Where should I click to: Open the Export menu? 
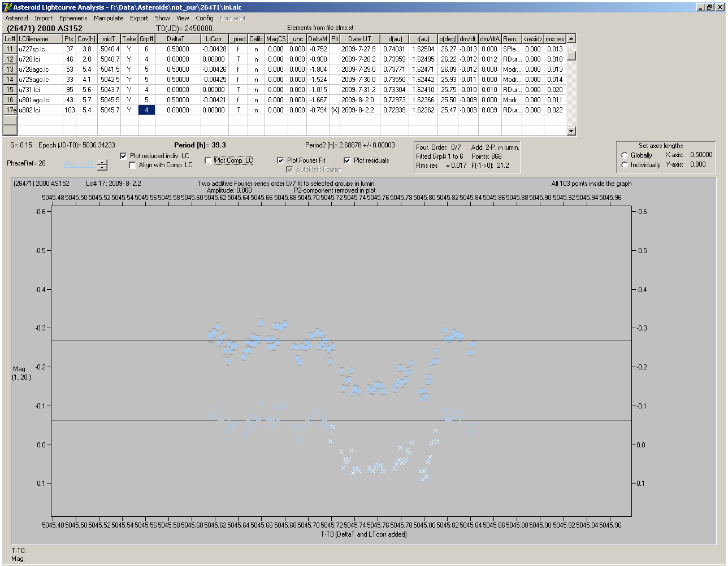tap(139, 18)
